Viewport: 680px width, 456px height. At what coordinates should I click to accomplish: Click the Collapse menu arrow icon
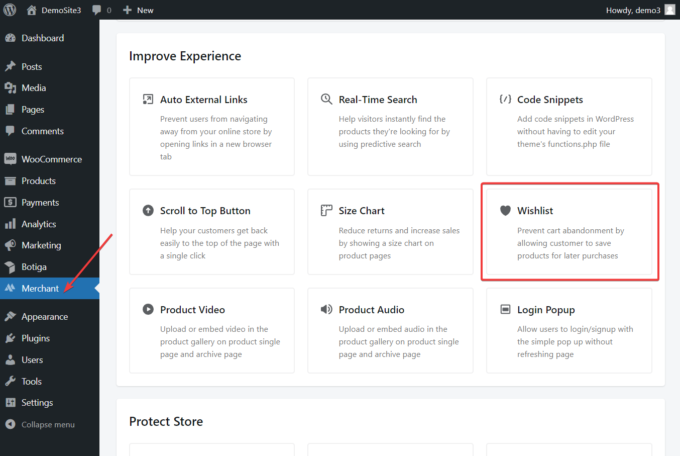10,424
